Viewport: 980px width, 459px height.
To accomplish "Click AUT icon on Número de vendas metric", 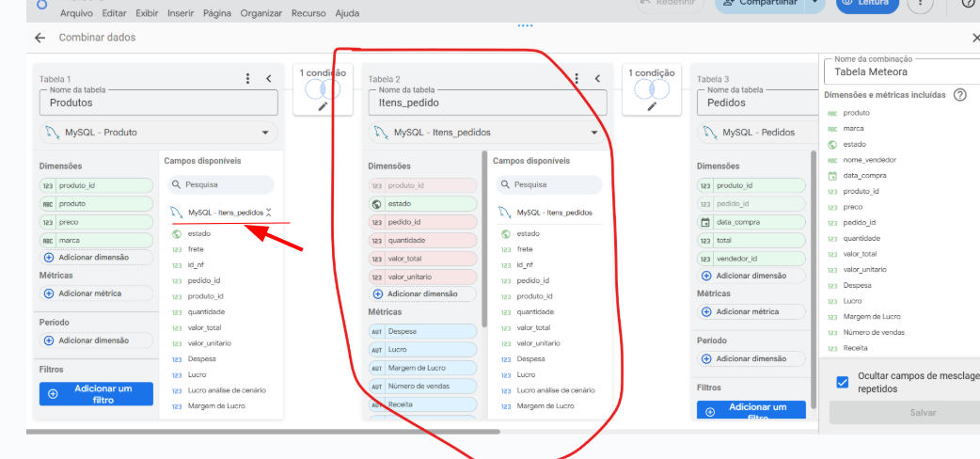I will click(x=377, y=386).
